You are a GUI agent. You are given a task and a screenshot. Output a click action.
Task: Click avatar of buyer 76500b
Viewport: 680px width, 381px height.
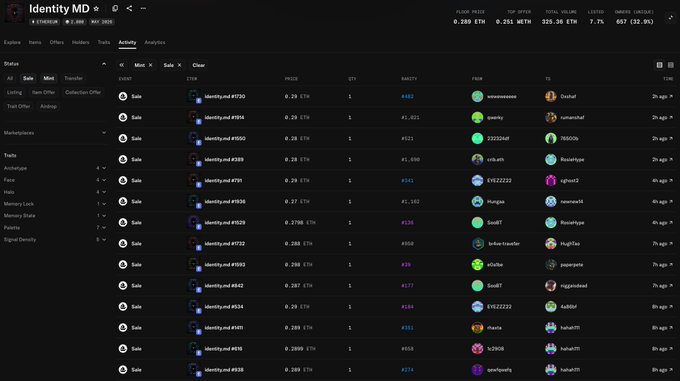(550, 138)
